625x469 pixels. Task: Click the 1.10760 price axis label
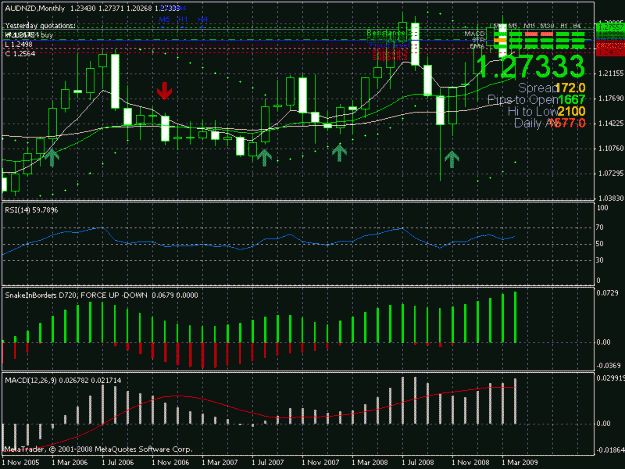point(610,148)
